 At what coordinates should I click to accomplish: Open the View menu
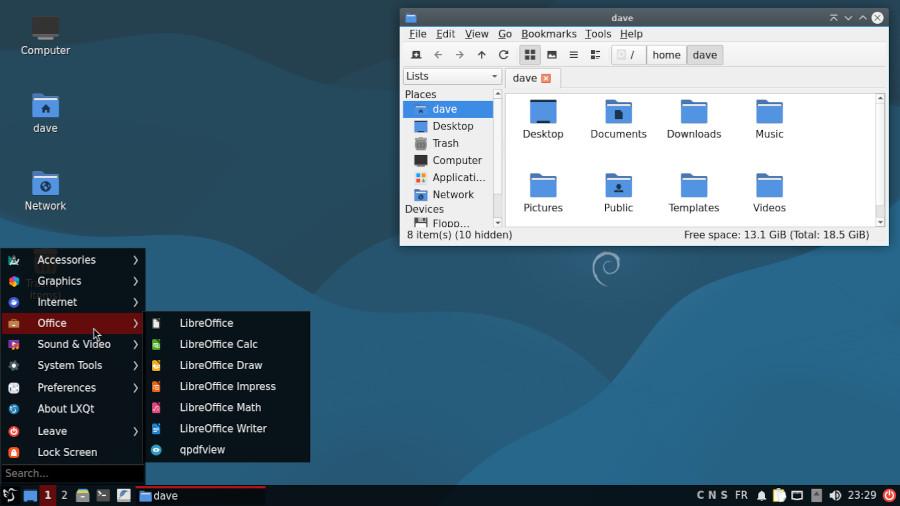point(476,34)
